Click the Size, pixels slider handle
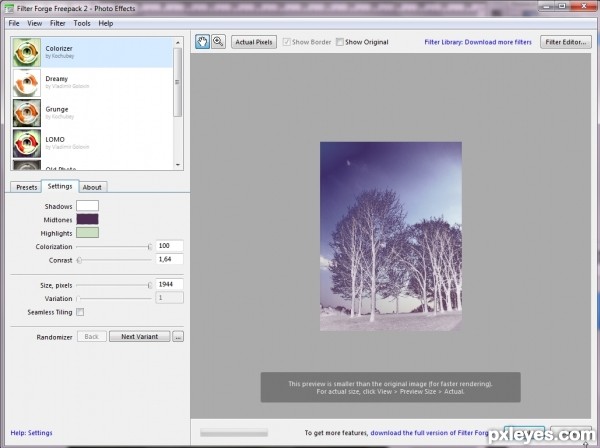This screenshot has height=448, width=600. point(150,285)
